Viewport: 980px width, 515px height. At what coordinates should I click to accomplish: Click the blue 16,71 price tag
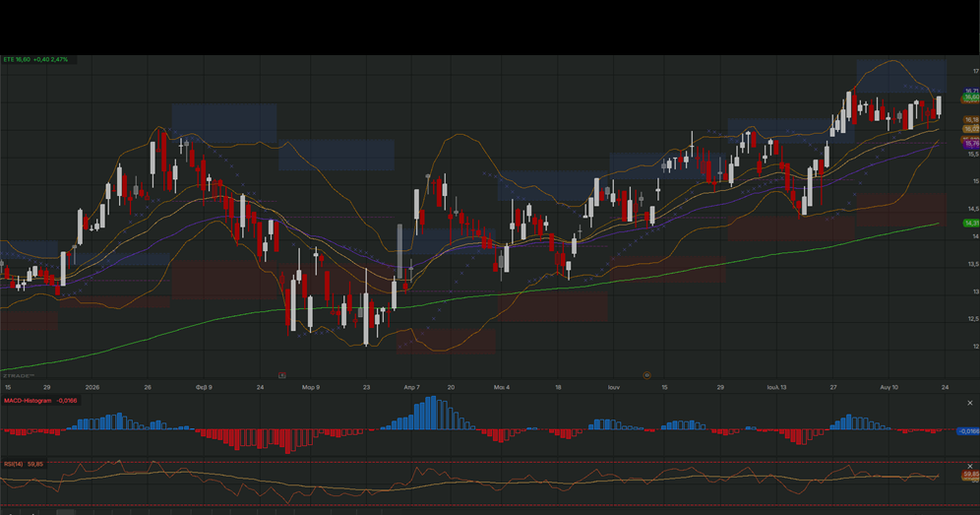tap(971, 92)
